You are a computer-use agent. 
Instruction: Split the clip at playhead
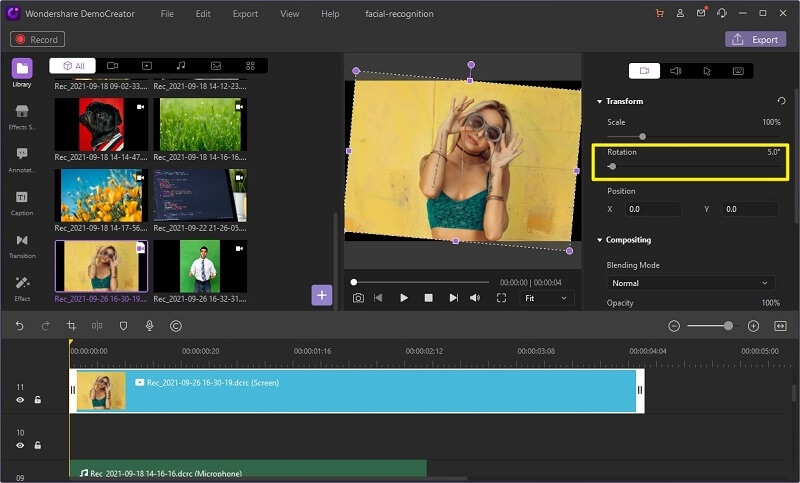pyautogui.click(x=97, y=326)
